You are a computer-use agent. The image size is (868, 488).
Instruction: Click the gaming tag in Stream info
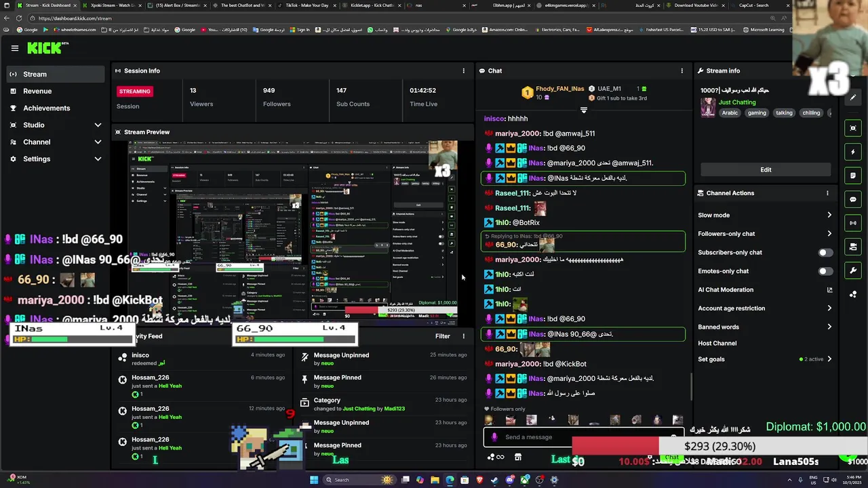[757, 113]
